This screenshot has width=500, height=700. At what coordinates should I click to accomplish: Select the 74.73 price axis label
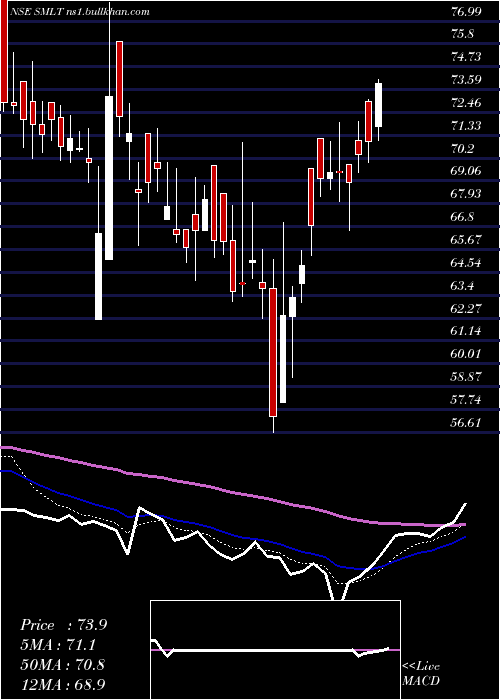466,57
